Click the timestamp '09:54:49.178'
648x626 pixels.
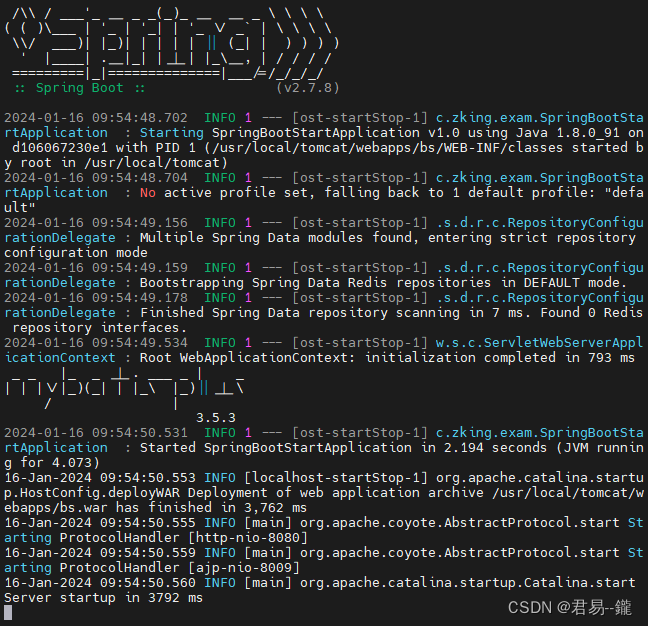click(x=140, y=298)
